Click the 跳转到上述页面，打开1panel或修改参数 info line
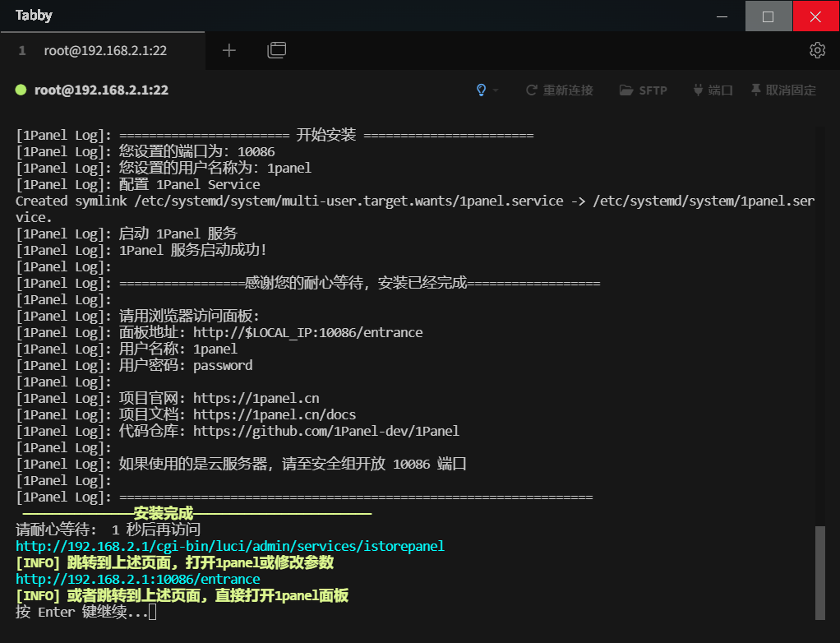Screen dimensions: 840x643 point(174,562)
